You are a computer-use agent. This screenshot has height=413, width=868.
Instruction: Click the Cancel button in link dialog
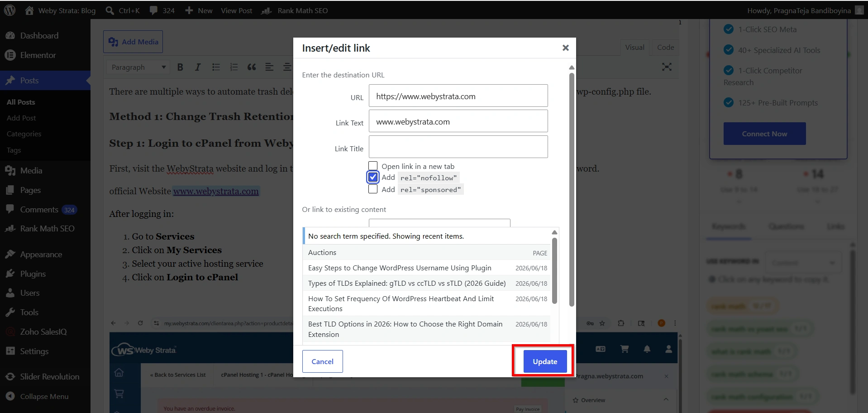(322, 361)
